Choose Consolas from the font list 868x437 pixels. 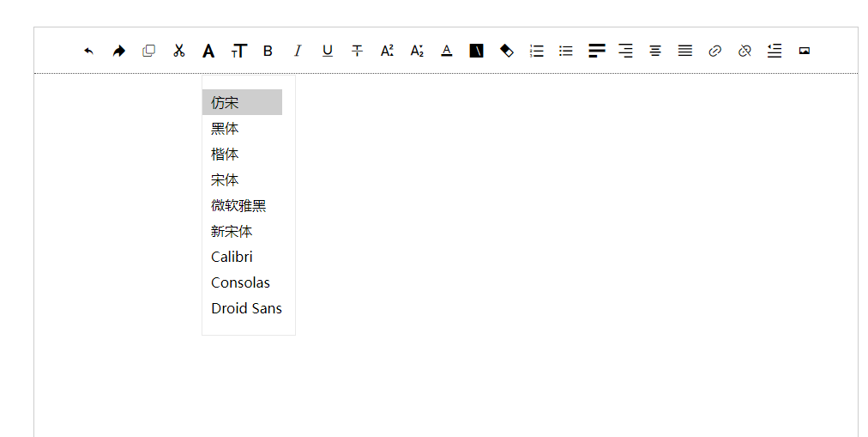click(242, 283)
